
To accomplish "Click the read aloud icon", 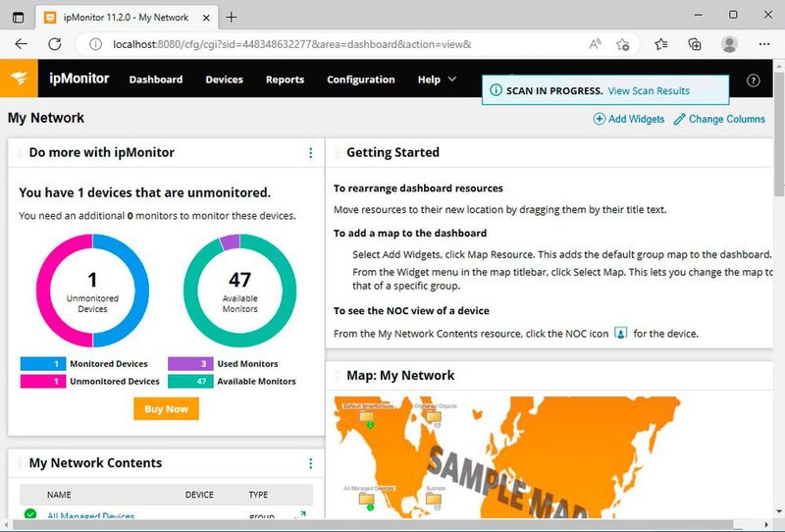I will (595, 44).
